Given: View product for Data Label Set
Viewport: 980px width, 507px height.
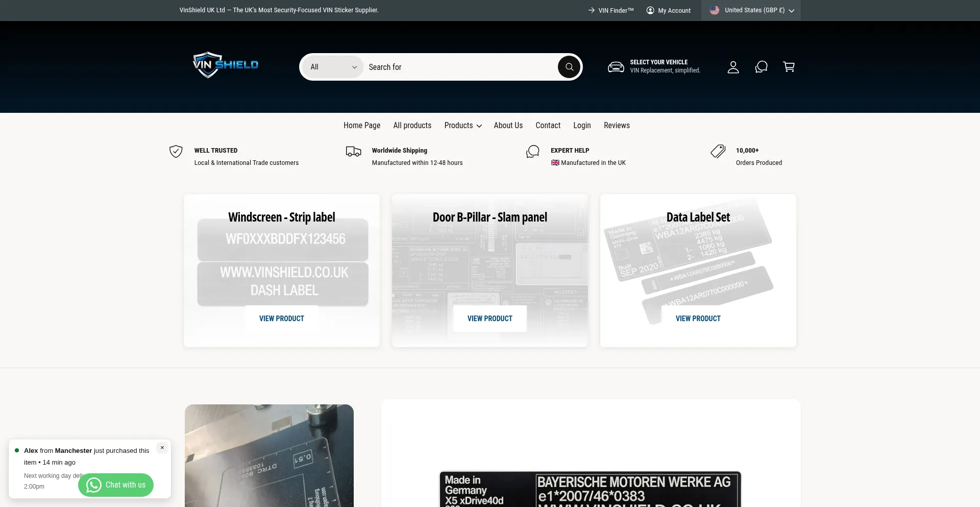Looking at the screenshot, I should pyautogui.click(x=698, y=319).
